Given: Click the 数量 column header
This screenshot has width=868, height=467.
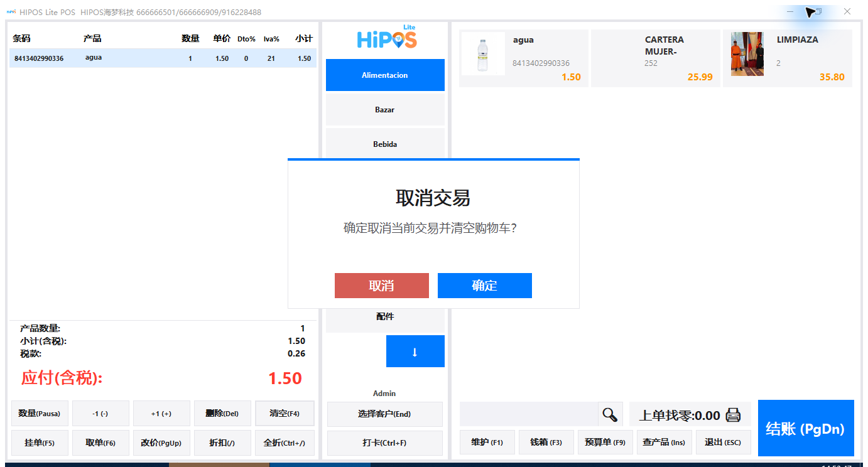Looking at the screenshot, I should click(190, 38).
